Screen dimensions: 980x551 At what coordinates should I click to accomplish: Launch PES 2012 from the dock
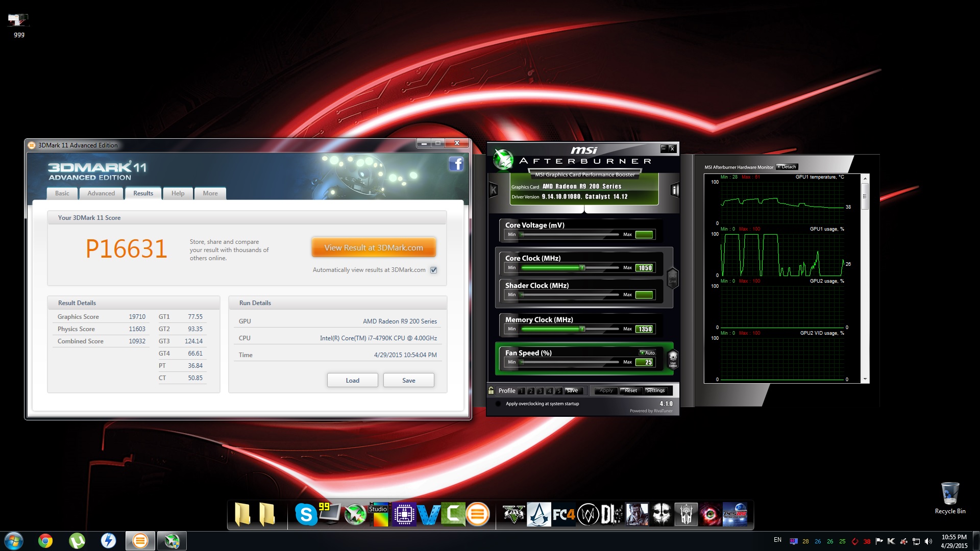[x=735, y=514]
